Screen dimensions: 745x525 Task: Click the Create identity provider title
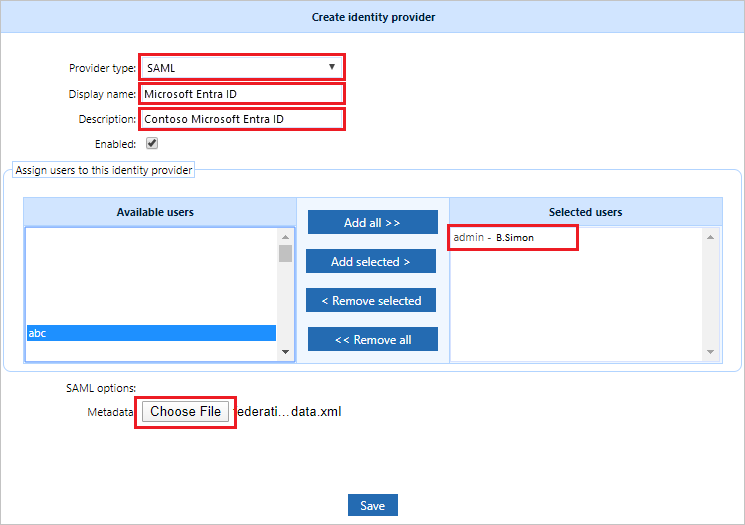(x=373, y=17)
